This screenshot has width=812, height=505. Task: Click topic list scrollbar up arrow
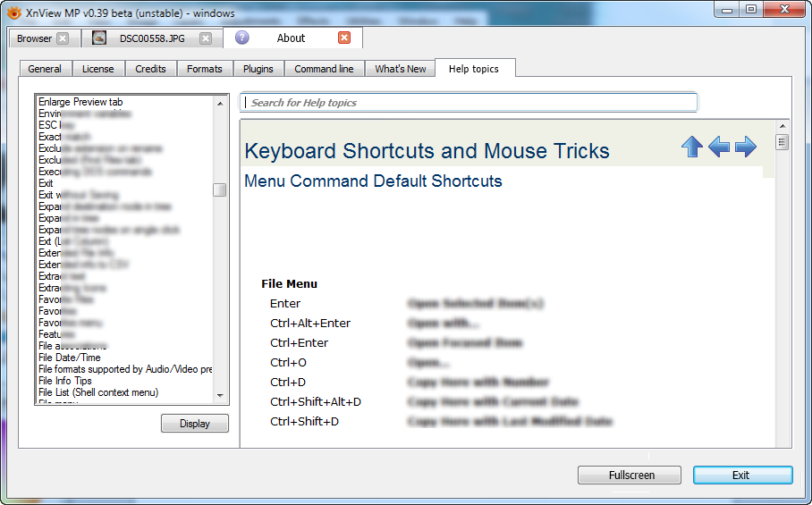220,104
